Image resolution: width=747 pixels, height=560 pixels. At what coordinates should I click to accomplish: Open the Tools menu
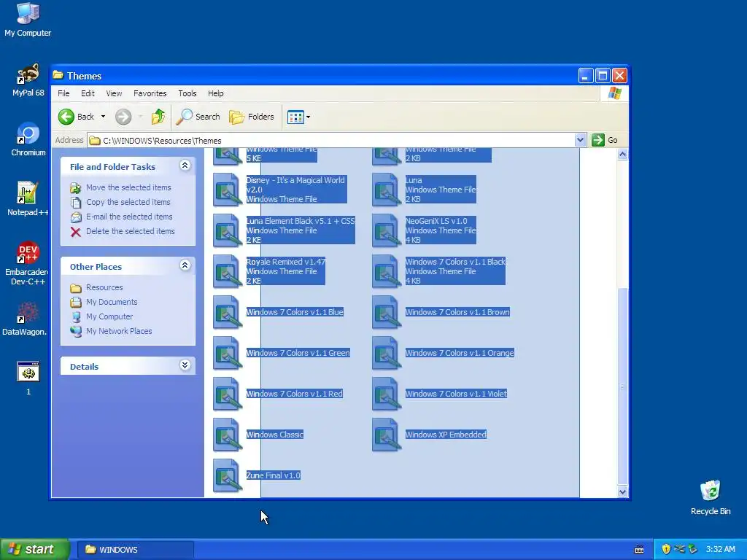point(187,93)
